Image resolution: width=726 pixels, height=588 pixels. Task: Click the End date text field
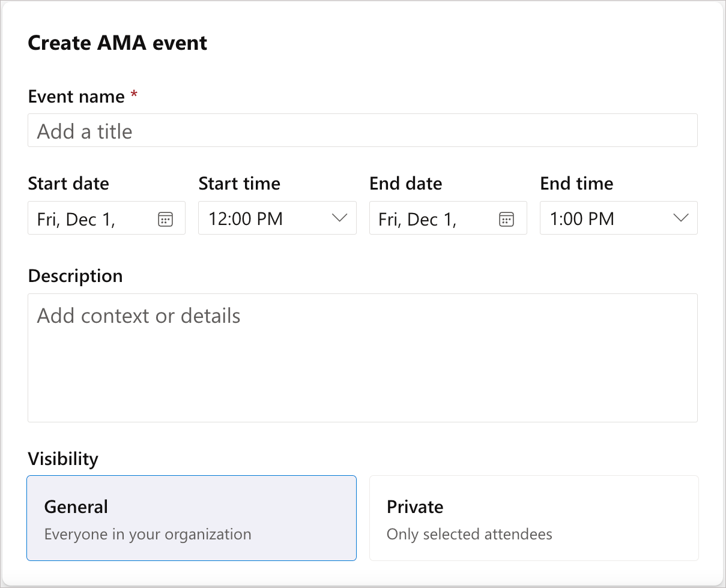click(x=426, y=218)
